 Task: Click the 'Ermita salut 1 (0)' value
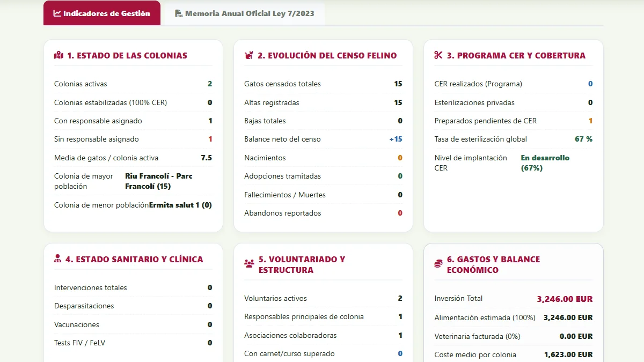tap(180, 205)
